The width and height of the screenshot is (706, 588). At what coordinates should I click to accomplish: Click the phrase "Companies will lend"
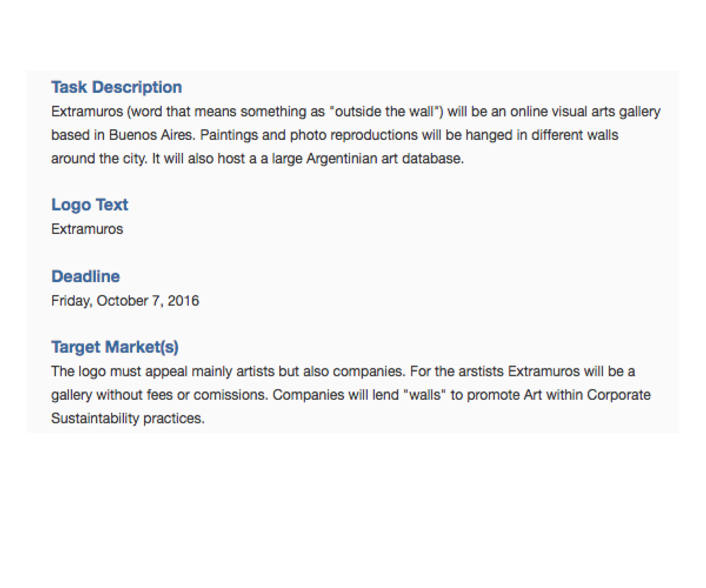(331, 395)
